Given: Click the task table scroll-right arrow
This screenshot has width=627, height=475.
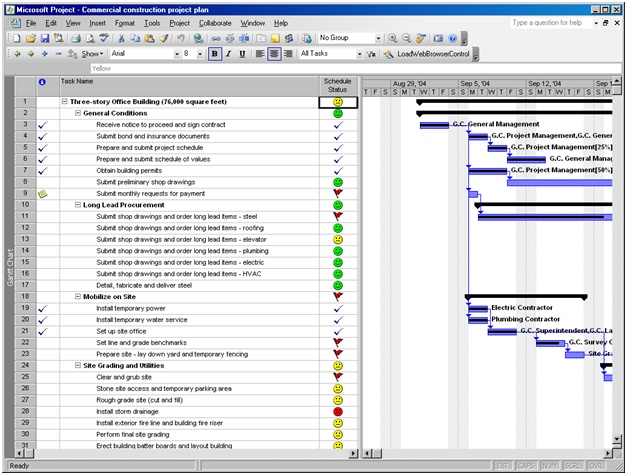Looking at the screenshot, I should 353,453.
